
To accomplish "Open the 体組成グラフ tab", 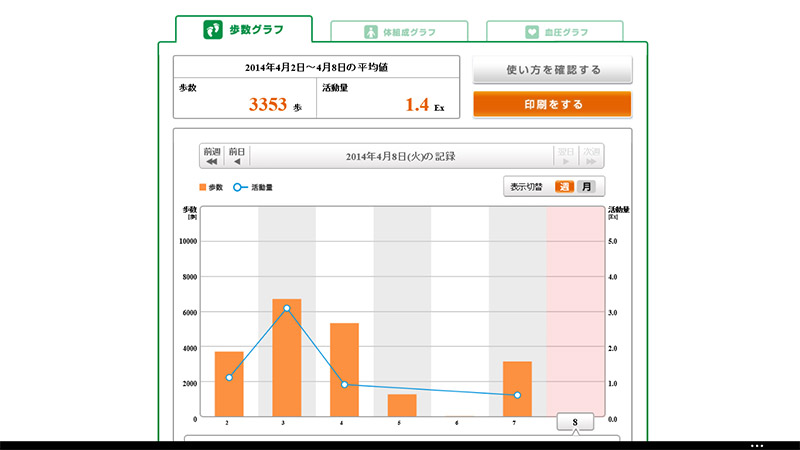I will coord(398,32).
